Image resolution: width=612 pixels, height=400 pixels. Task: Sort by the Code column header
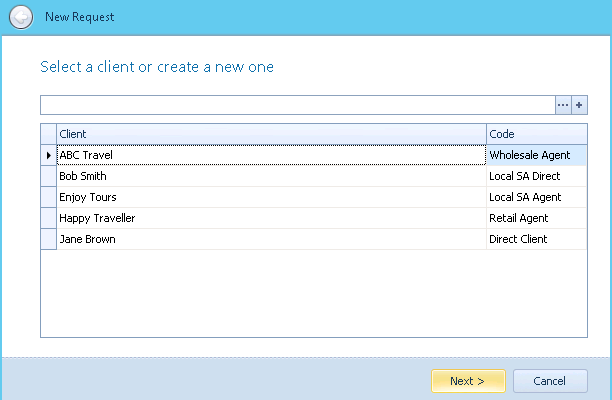click(537, 134)
